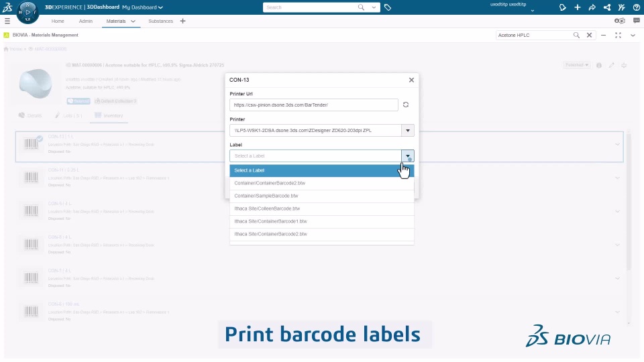Clear the Acetone HPLC search

coord(590,36)
